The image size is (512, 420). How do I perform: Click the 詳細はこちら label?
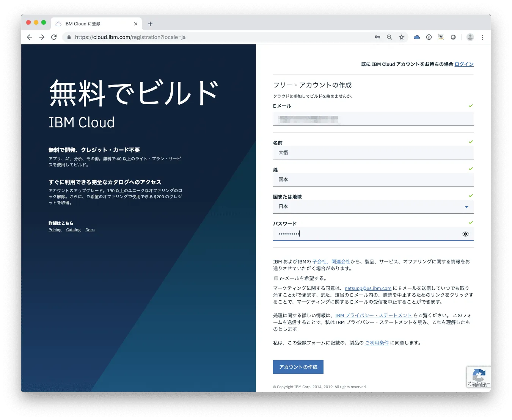pyautogui.click(x=61, y=223)
